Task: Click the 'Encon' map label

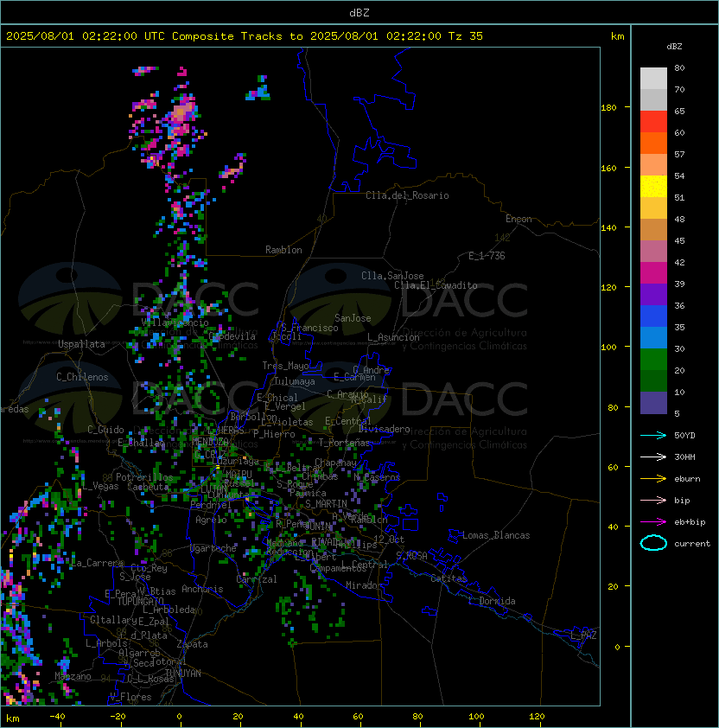Action: point(519,219)
